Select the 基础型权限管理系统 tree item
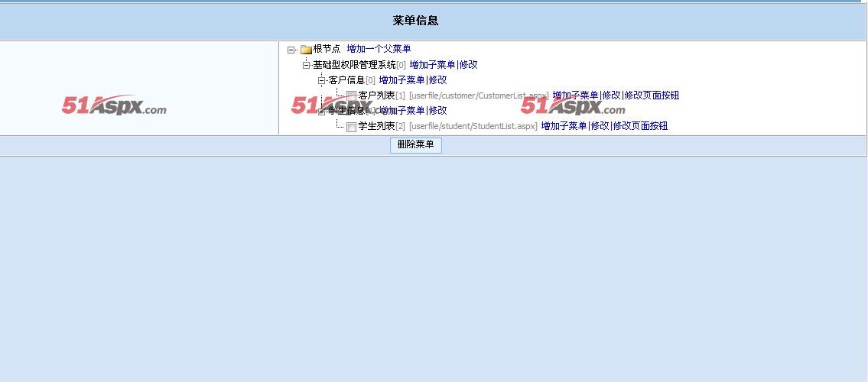868x382 pixels. pos(354,65)
